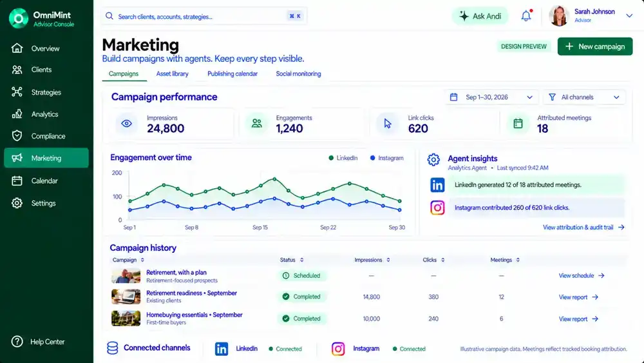The height and width of the screenshot is (363, 644).
Task: Click the search magnifier icon
Action: [x=109, y=16]
